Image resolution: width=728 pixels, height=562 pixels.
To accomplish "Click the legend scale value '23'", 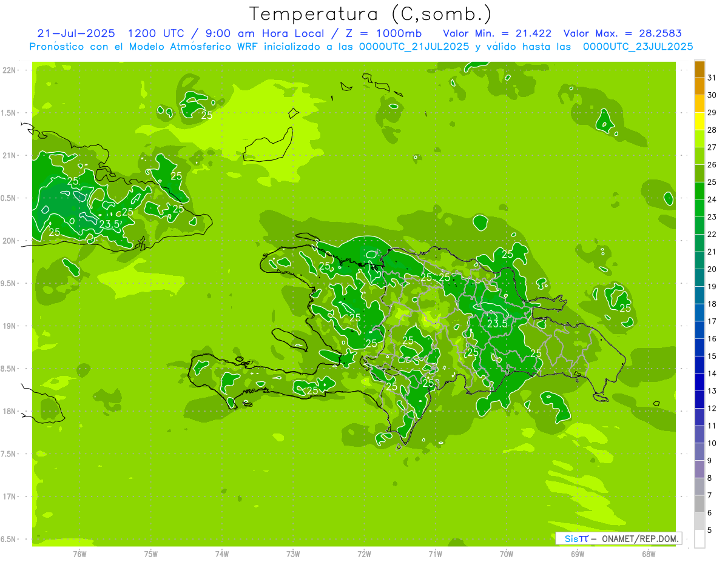I will tap(712, 217).
